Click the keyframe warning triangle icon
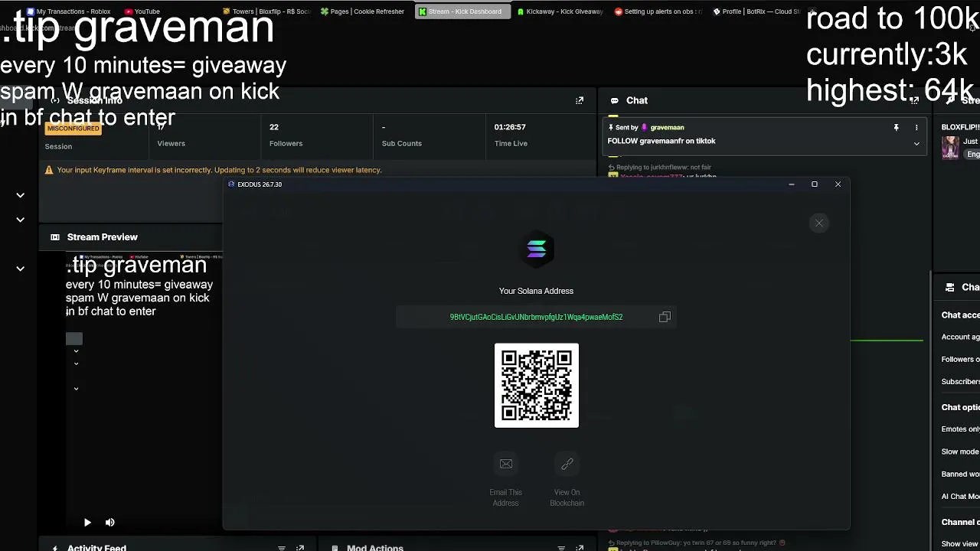The width and height of the screenshot is (980, 551). coord(49,170)
